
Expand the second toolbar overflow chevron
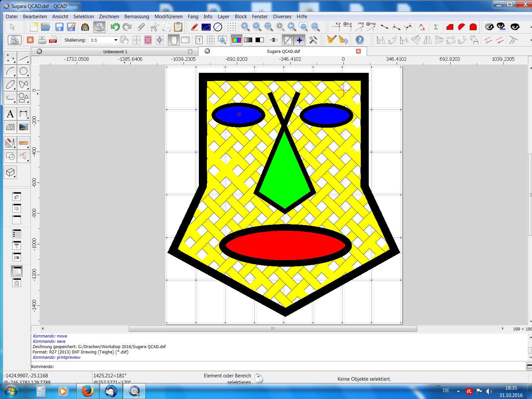tap(530, 40)
